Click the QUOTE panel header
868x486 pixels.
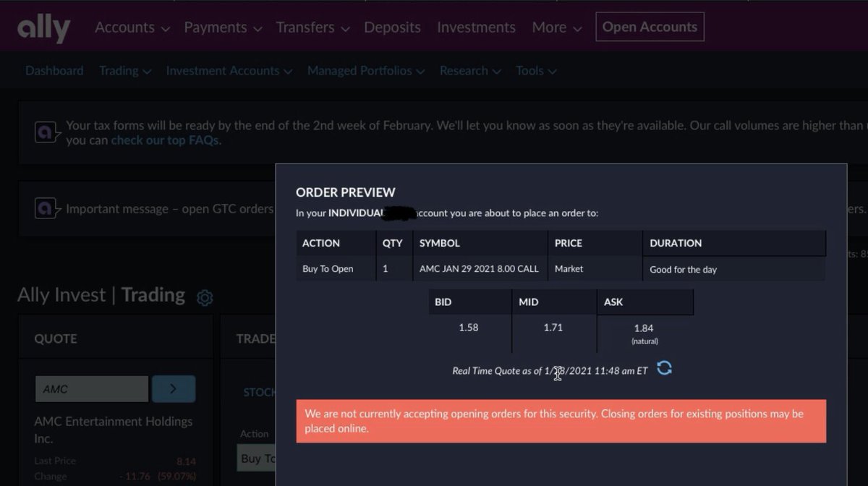tap(56, 338)
